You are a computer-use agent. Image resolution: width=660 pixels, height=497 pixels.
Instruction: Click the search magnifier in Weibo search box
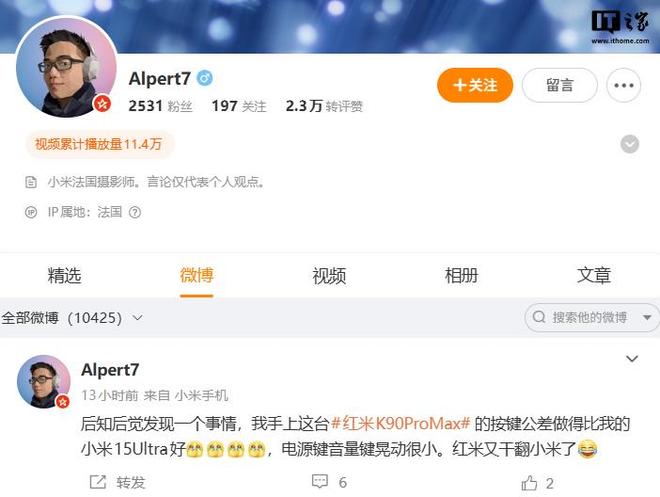click(x=539, y=317)
